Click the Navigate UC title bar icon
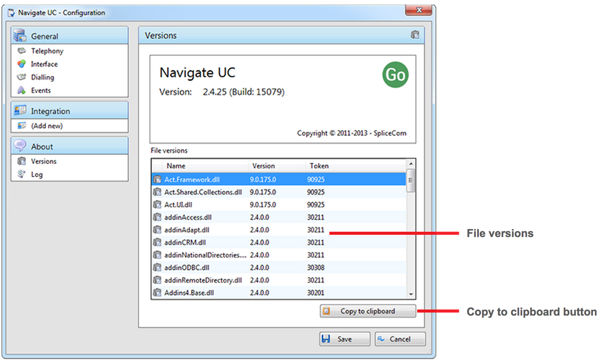 point(11,13)
